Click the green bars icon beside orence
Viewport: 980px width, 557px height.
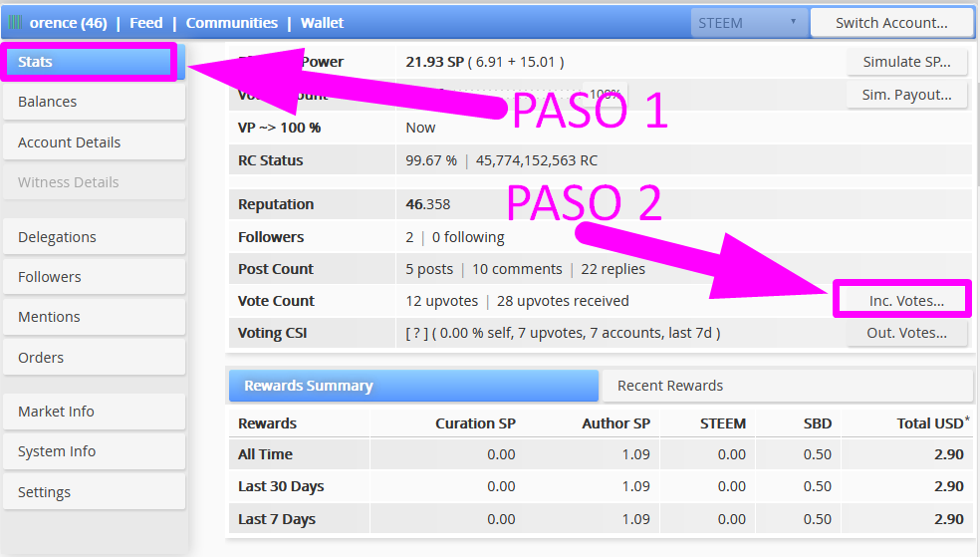pyautogui.click(x=15, y=23)
